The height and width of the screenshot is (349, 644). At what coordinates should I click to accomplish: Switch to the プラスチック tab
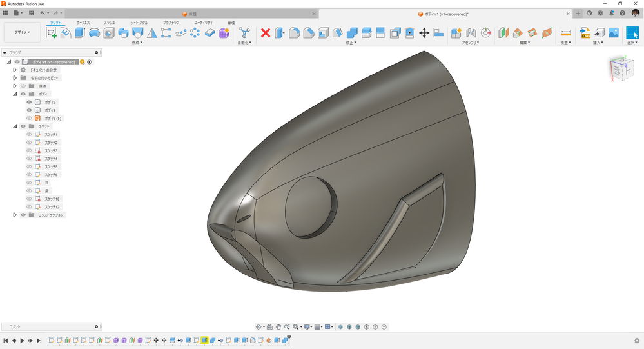[171, 23]
